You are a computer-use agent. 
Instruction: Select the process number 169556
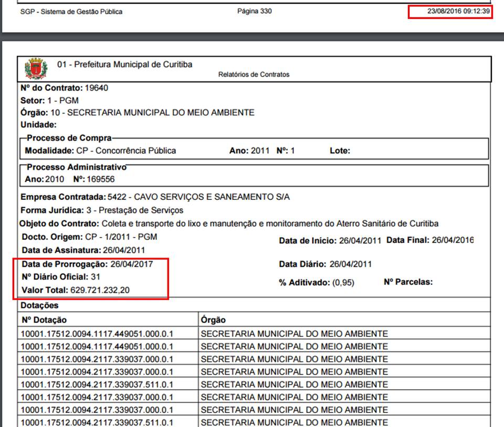pos(100,179)
